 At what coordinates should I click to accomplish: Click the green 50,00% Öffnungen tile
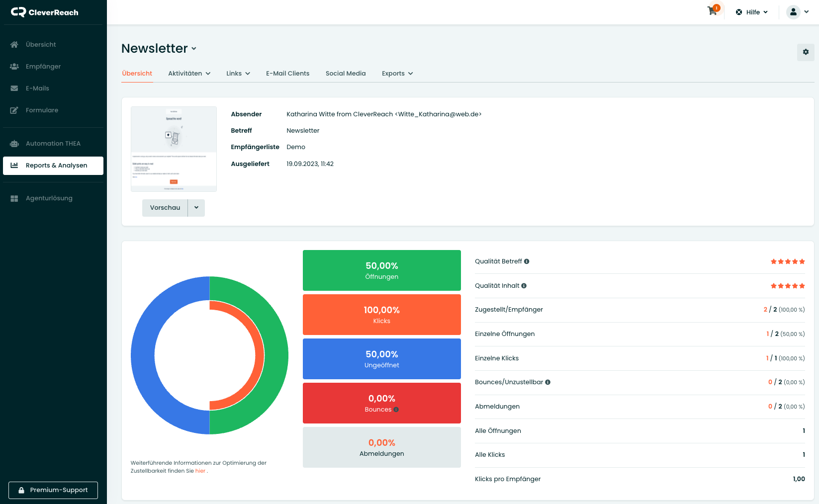coord(382,270)
